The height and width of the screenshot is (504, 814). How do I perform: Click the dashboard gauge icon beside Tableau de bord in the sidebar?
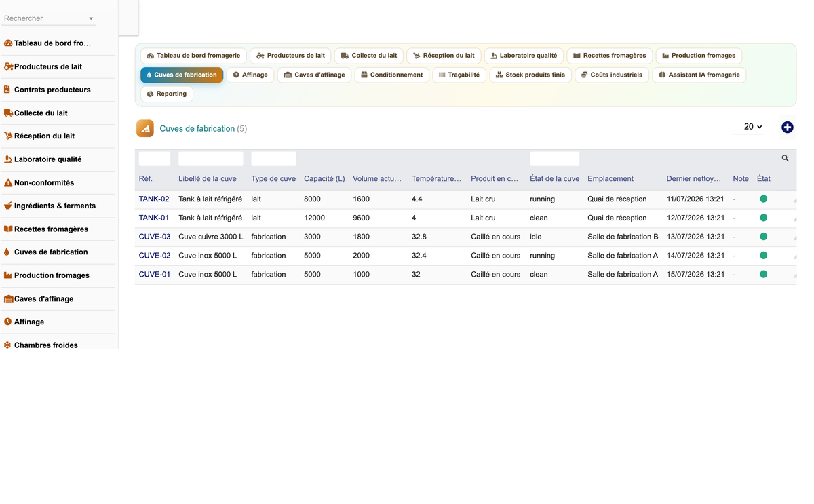click(x=8, y=43)
